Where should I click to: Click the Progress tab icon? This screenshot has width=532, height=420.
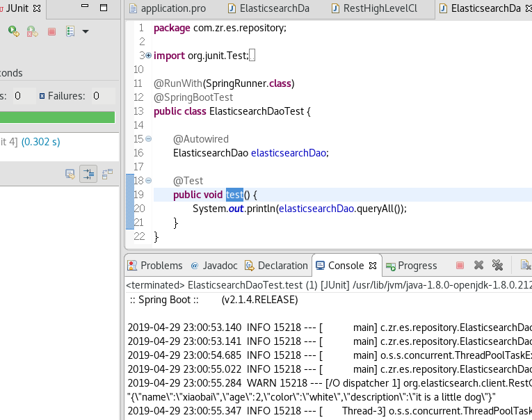[391, 266]
